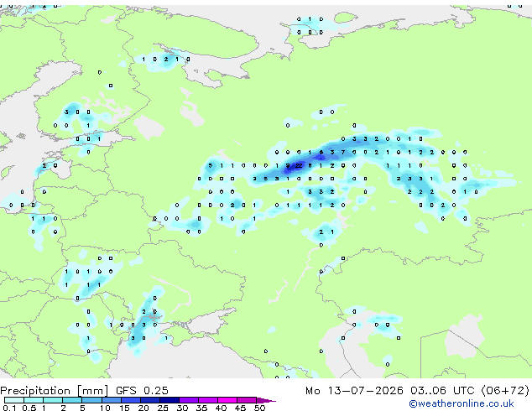532x411 pixels.
Task: Click the legend value label '15'
Action: (x=124, y=408)
